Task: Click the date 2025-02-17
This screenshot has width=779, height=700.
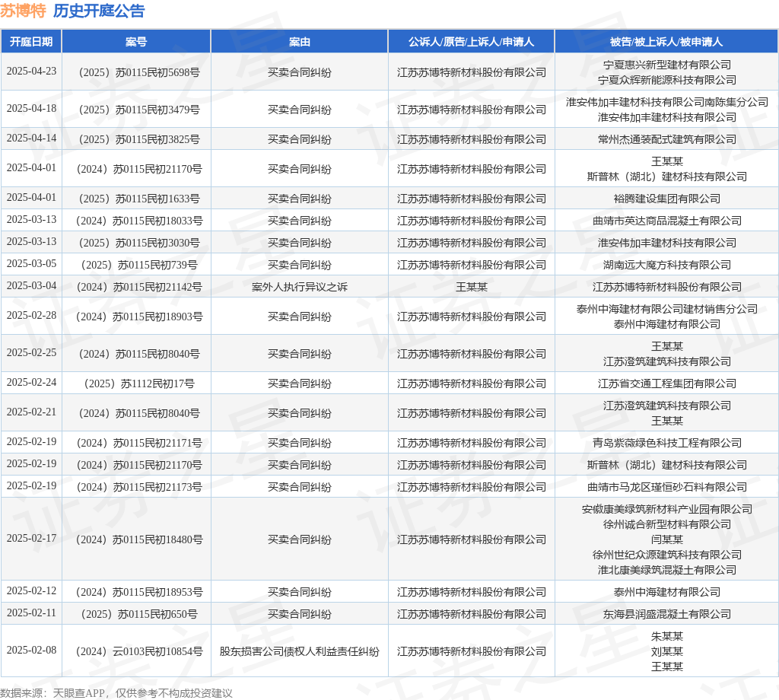Action: 31,539
